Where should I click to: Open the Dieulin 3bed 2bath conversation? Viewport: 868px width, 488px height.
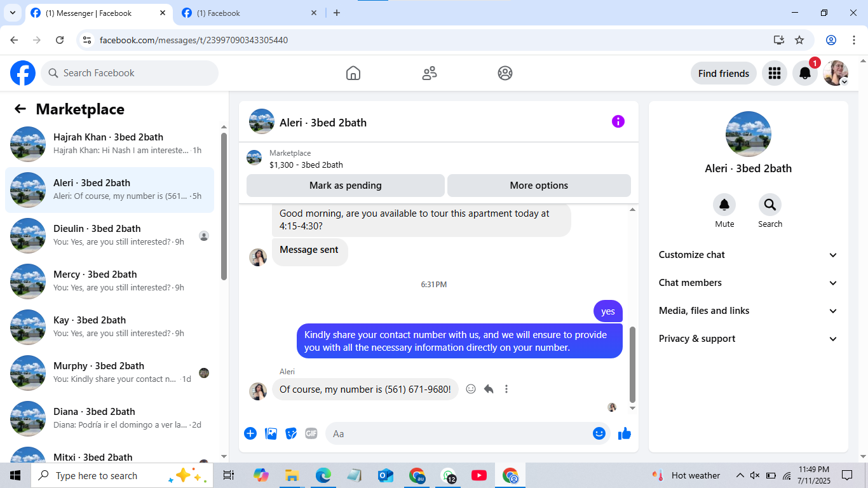109,236
